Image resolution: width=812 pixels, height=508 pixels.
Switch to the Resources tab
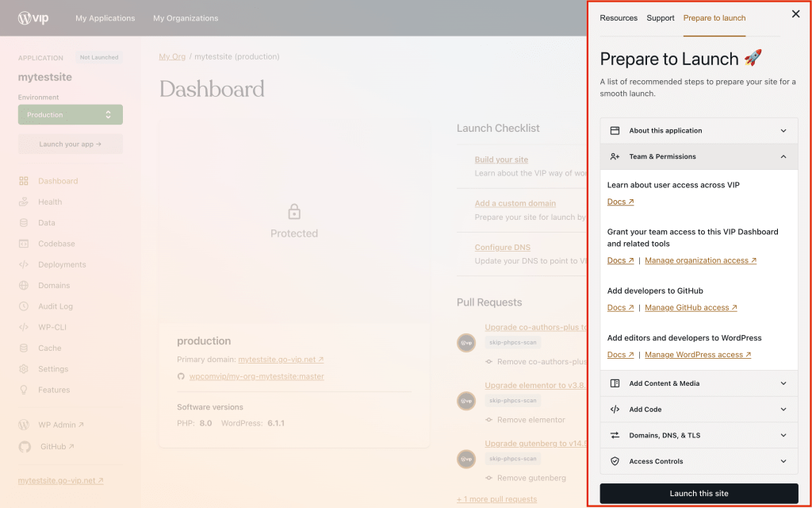619,18
